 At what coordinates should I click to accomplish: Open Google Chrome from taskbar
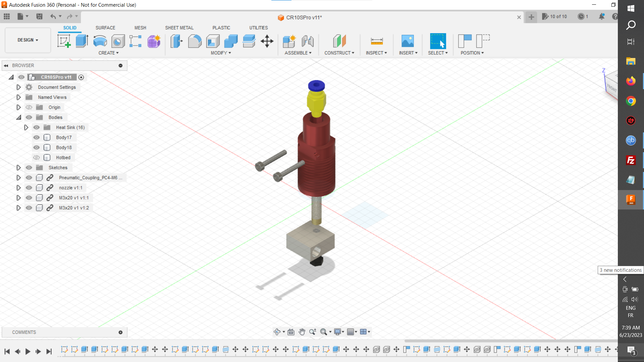tap(631, 101)
